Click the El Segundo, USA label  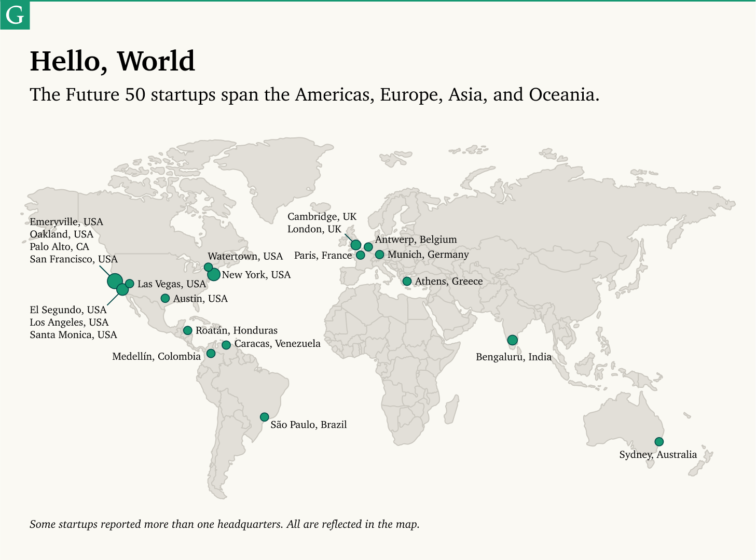pyautogui.click(x=68, y=310)
